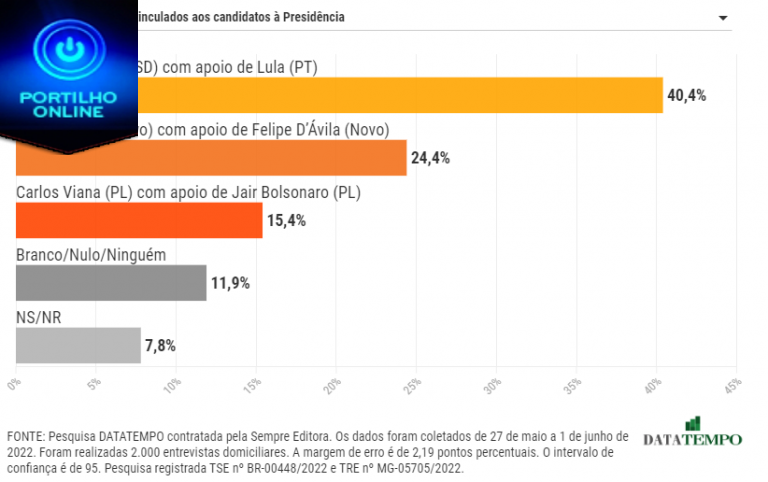The image size is (768, 482).
Task: Click the 24,4% value label
Action: pyautogui.click(x=430, y=158)
